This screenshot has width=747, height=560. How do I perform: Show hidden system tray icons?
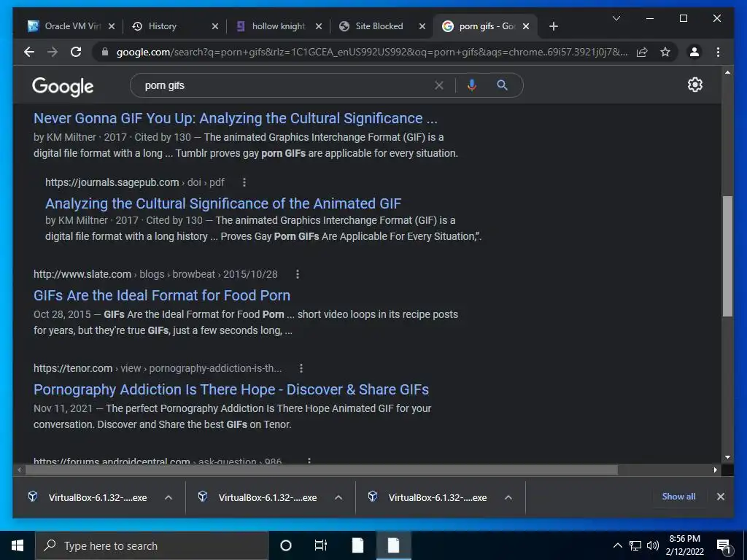617,545
